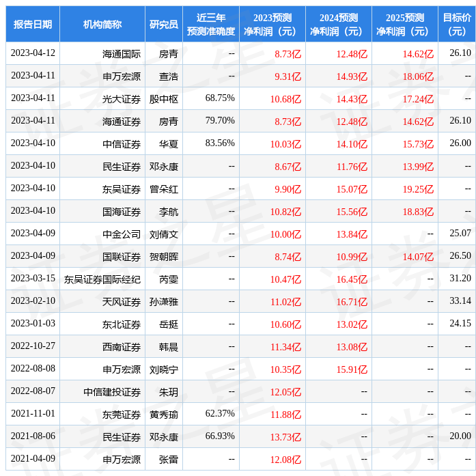Screen dimensions: 476x476
Task: Click the 2023预测净利润 column header
Action: pyautogui.click(x=272, y=24)
